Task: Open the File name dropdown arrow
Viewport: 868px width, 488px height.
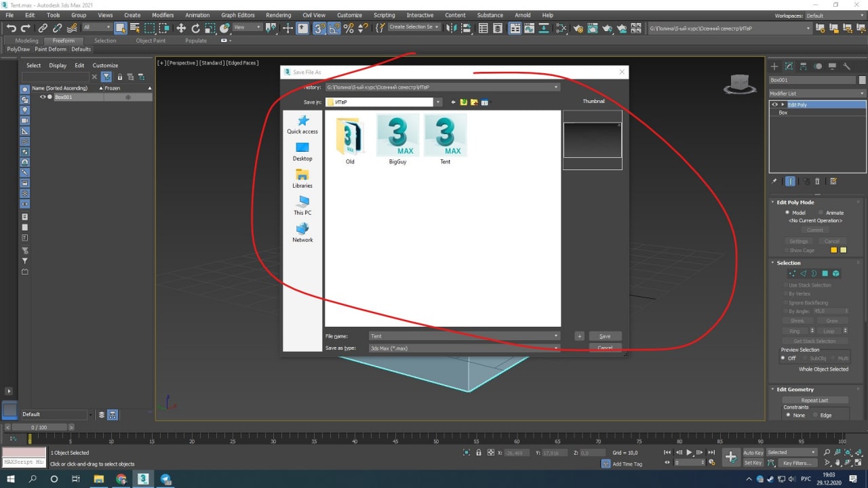Action: (556, 336)
